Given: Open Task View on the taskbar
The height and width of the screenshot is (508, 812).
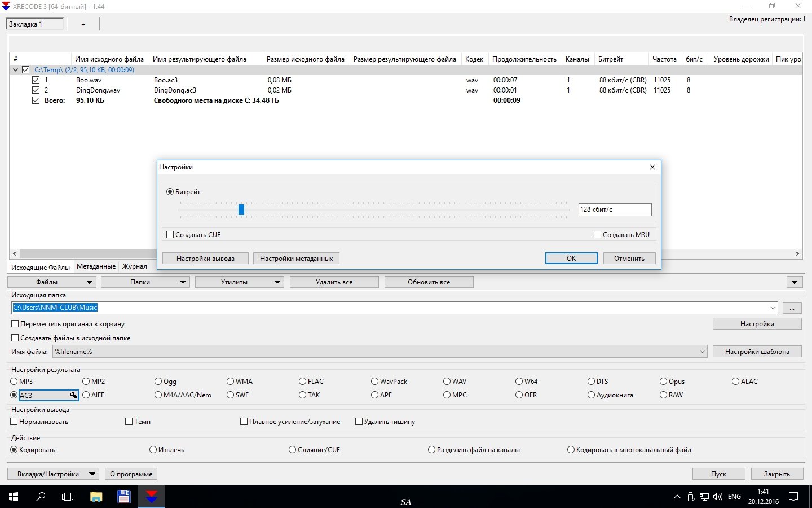Looking at the screenshot, I should [68, 497].
